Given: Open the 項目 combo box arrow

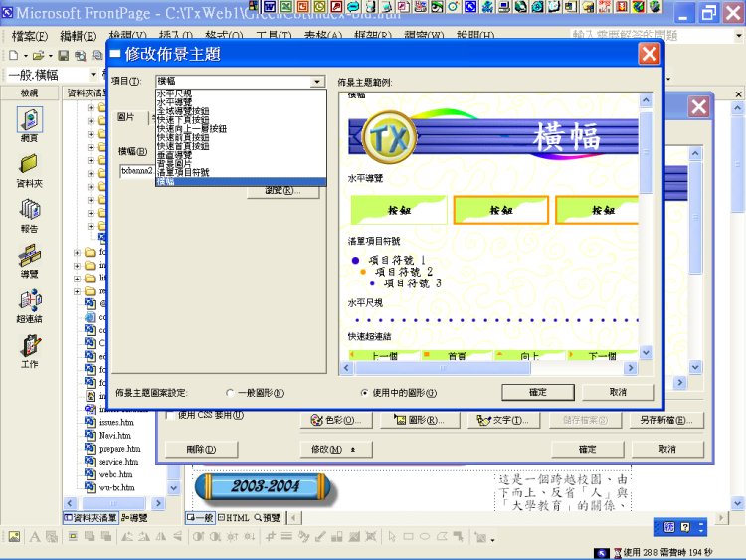Looking at the screenshot, I should click(x=317, y=82).
